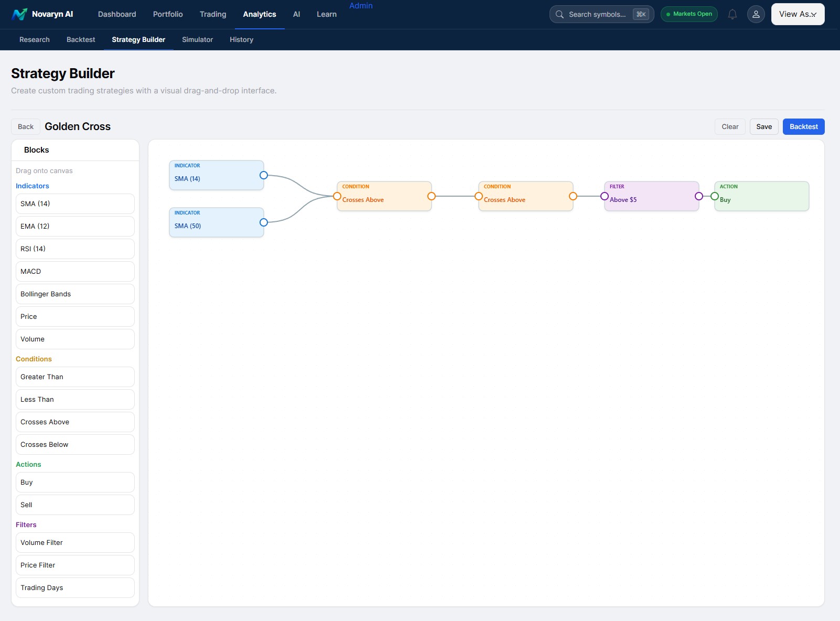The width and height of the screenshot is (840, 621).
Task: Click the output port of the Above $5 filter
Action: point(698,196)
